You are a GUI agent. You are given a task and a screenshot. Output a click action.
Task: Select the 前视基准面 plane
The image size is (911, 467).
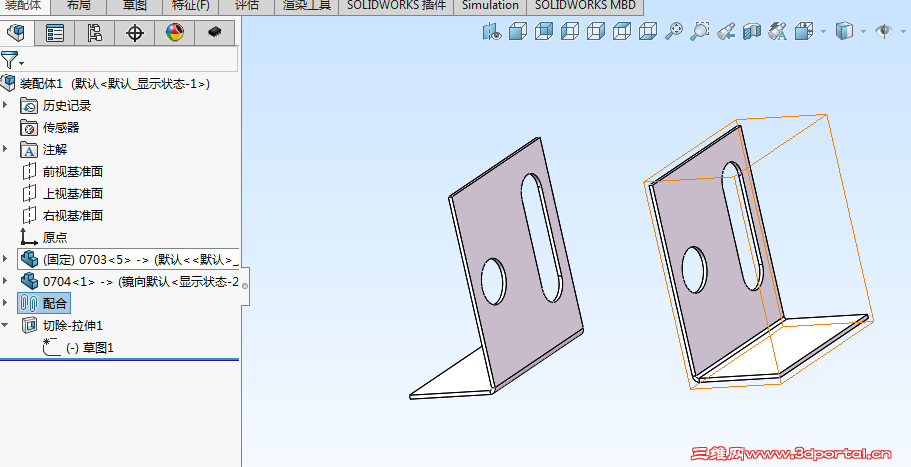[x=62, y=171]
